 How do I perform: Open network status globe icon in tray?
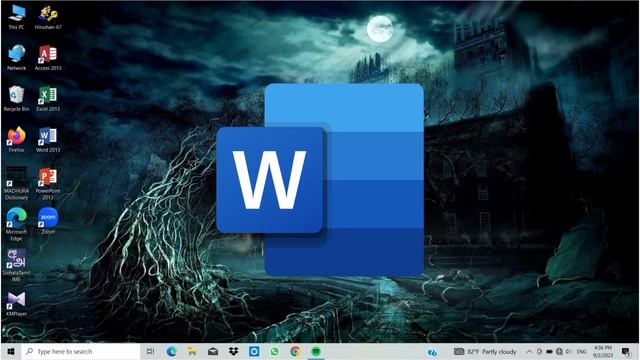point(559,351)
